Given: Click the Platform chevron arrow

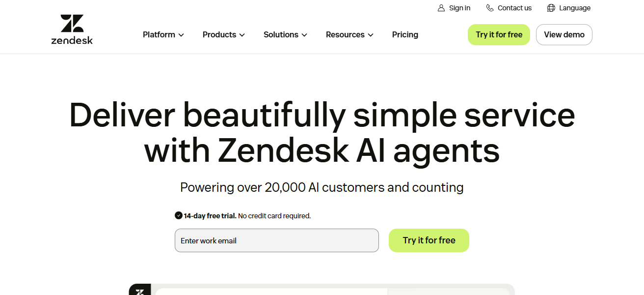Looking at the screenshot, I should pos(182,35).
